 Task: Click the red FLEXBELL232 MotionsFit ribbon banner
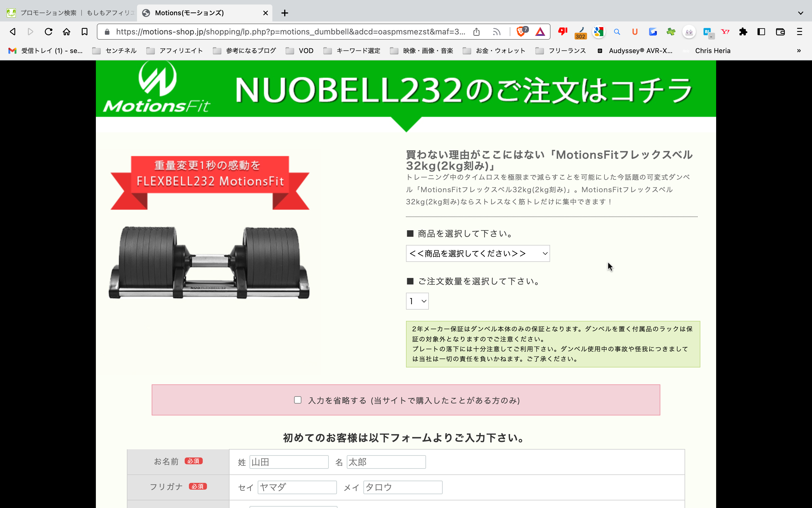(x=210, y=182)
